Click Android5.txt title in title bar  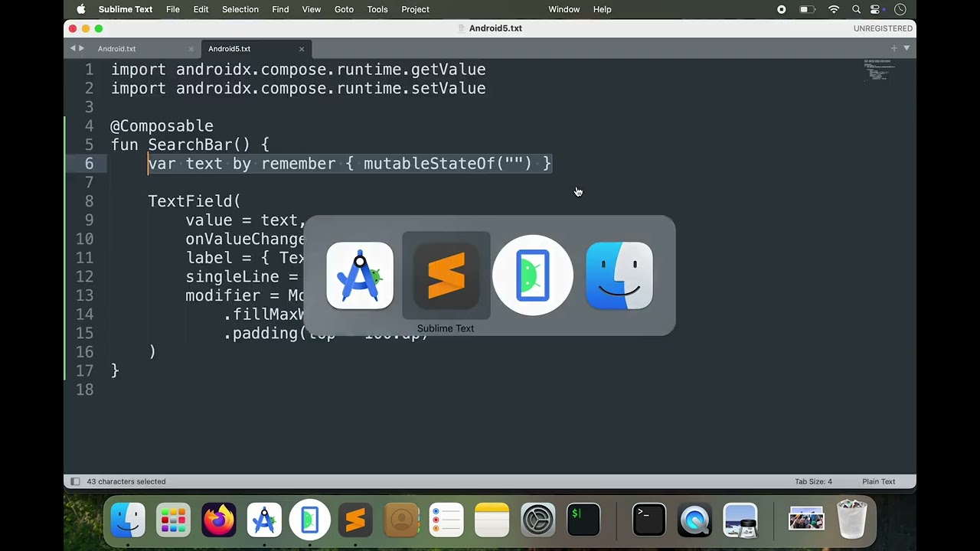tap(495, 28)
